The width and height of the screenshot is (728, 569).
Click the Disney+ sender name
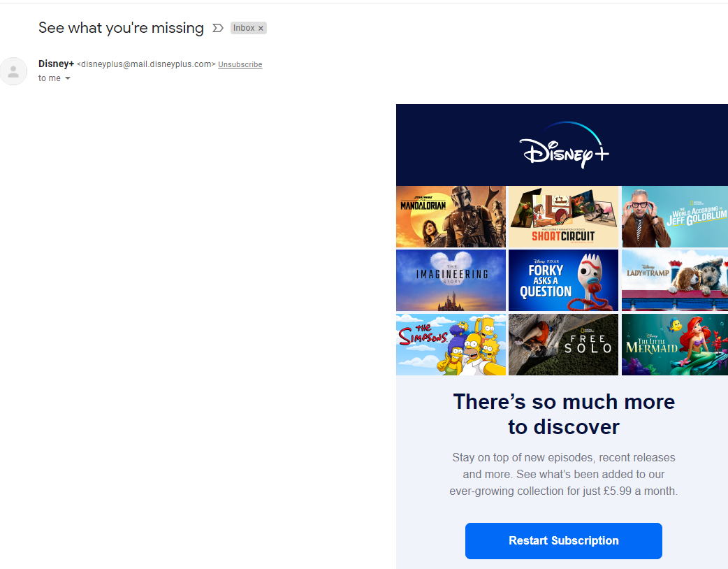[56, 64]
